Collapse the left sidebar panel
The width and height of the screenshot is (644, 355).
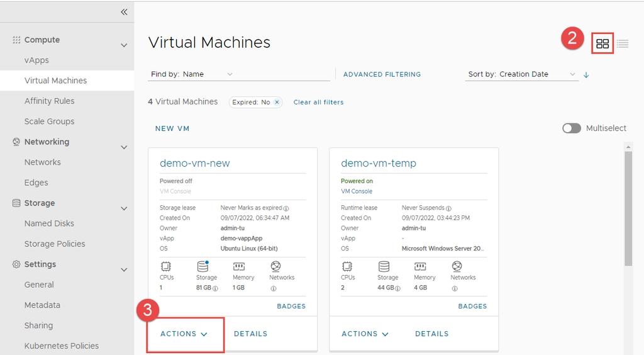[x=124, y=12]
